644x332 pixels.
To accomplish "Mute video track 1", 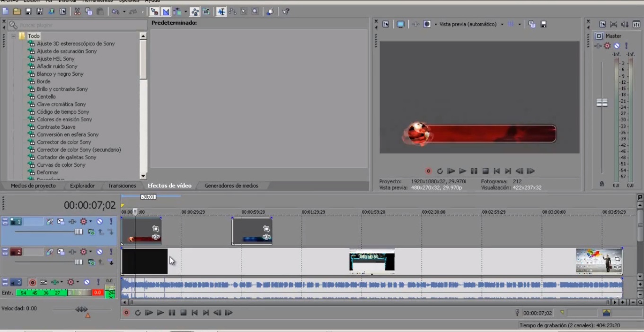I will click(100, 222).
